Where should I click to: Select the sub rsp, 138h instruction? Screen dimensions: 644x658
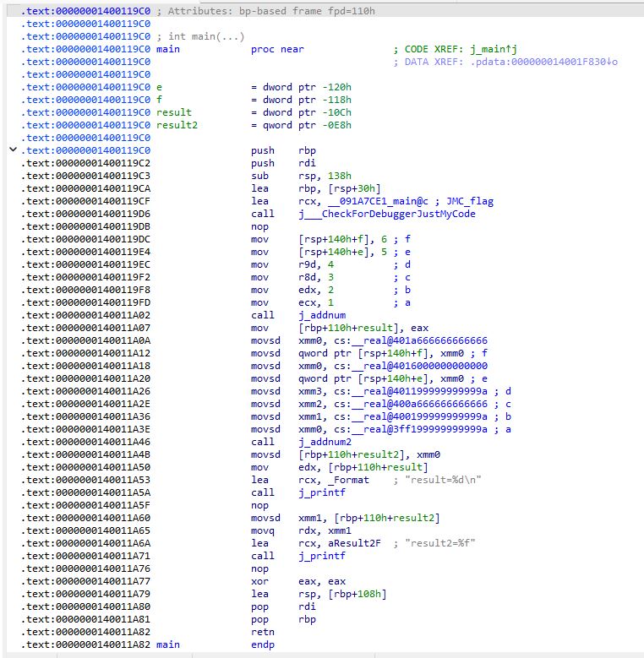point(301,176)
